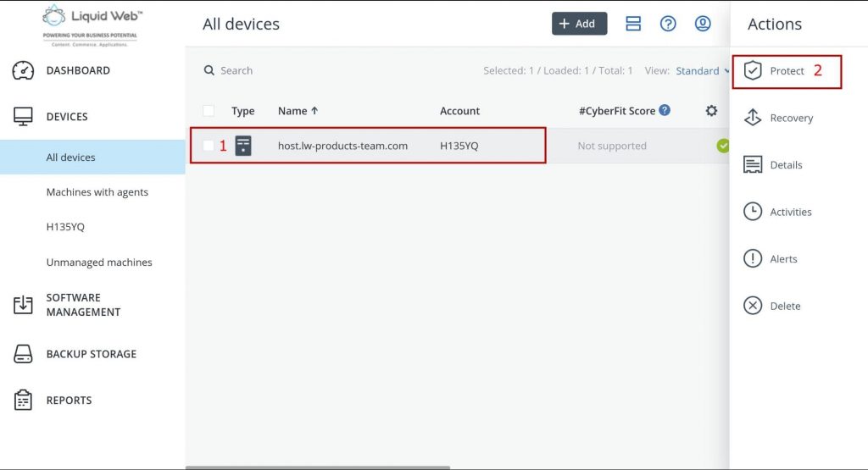Open the help question mark icon
The image size is (868, 470).
(668, 24)
